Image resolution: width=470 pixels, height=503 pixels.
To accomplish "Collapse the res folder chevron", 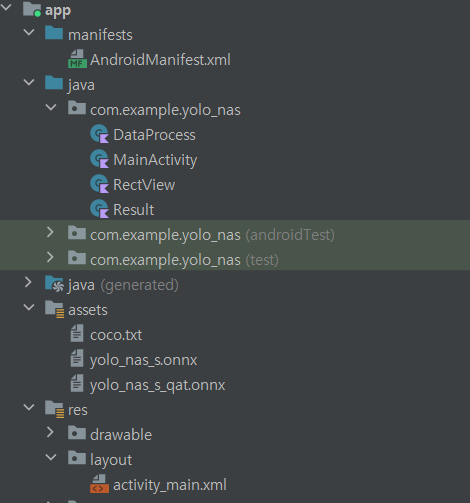I will coord(29,407).
